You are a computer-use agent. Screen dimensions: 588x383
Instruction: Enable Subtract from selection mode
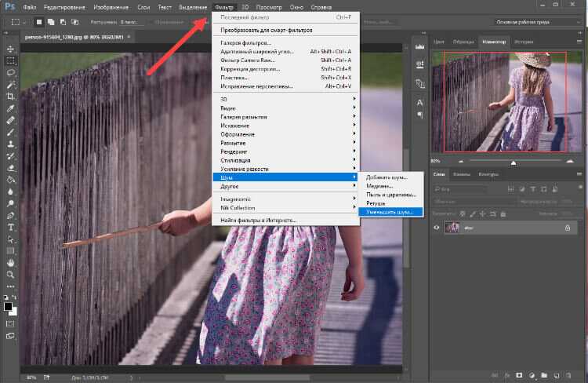point(63,22)
